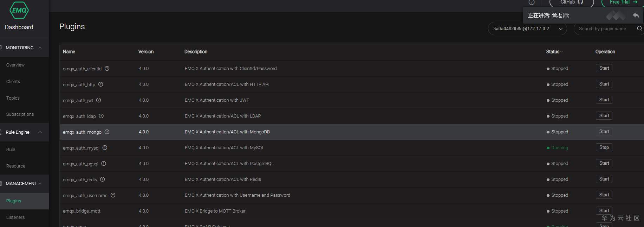Click Stopped status of emqx_auth_username
The width and height of the screenshot is (644, 227).
point(557,195)
